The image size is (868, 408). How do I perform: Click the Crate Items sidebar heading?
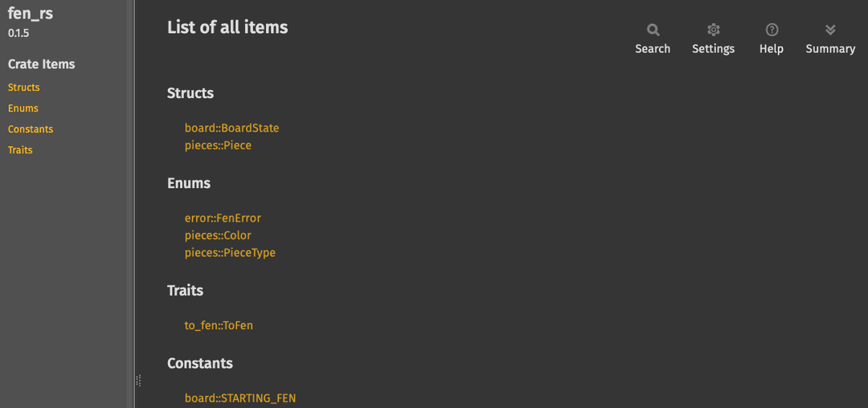(42, 64)
